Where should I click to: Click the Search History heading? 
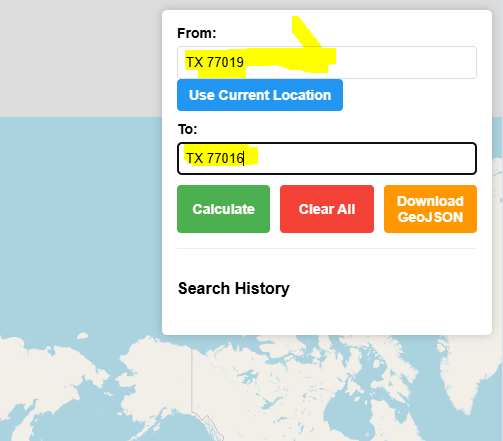234,288
